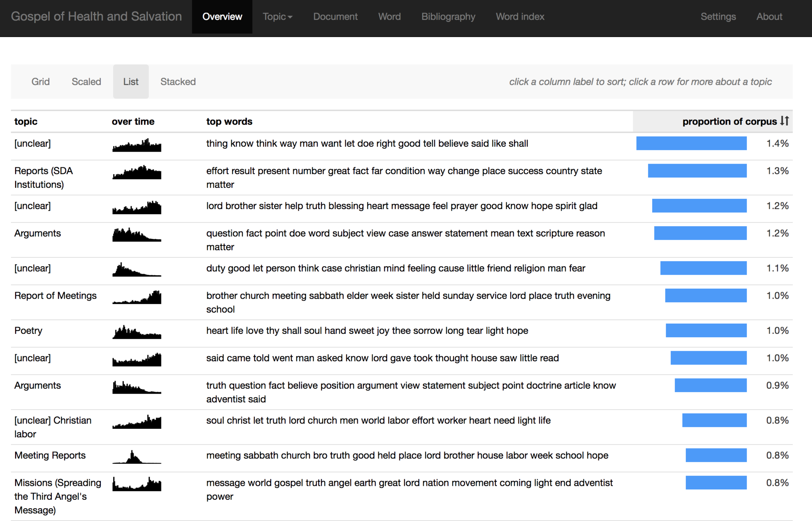Open the Report of Meetings topic row
The image size is (812, 521).
(55, 296)
